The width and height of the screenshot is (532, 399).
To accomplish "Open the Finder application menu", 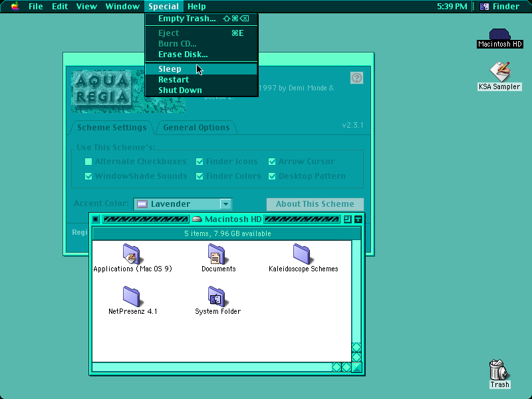I will click(499, 7).
